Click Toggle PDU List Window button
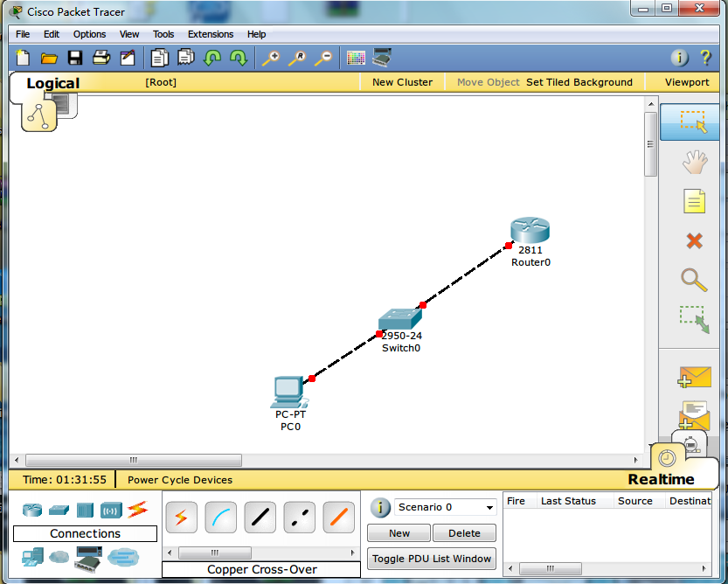 tap(432, 559)
